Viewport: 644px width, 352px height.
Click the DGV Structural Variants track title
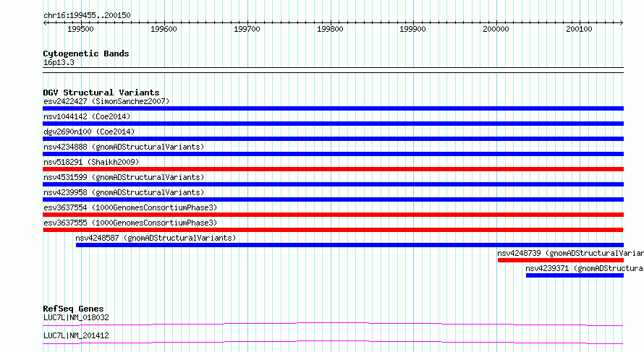click(x=101, y=93)
